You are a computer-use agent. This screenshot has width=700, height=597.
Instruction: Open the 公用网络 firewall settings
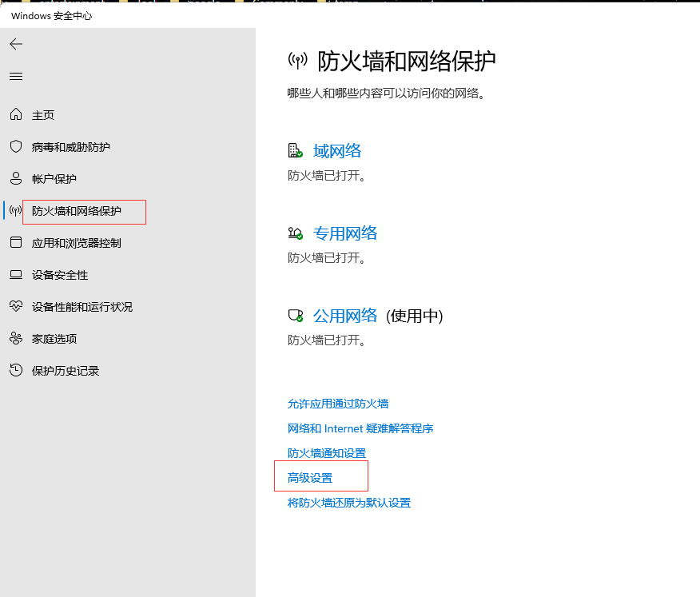345,316
